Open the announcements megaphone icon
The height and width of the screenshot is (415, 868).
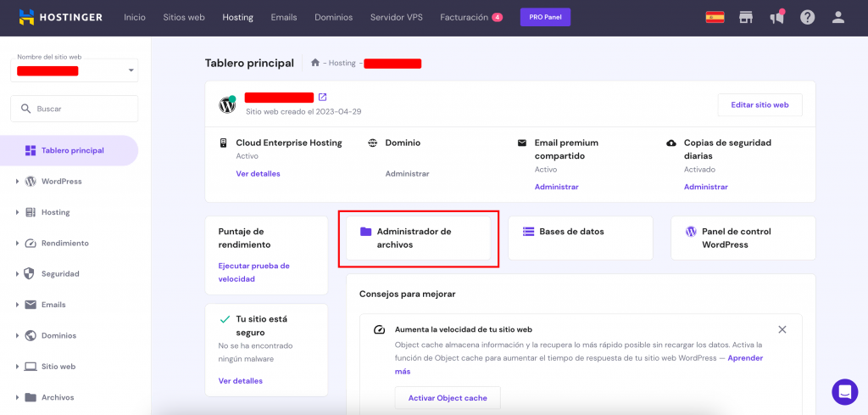(776, 17)
